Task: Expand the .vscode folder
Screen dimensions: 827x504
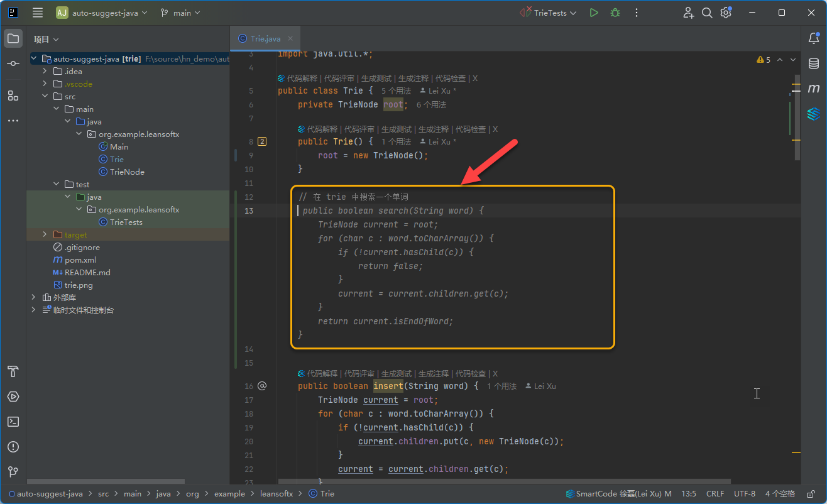Action: (45, 84)
